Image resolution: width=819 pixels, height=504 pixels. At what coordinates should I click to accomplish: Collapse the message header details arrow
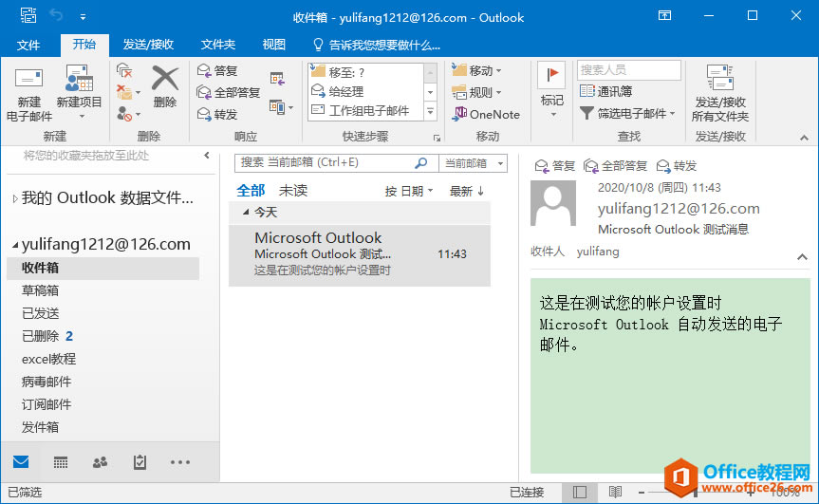click(802, 256)
